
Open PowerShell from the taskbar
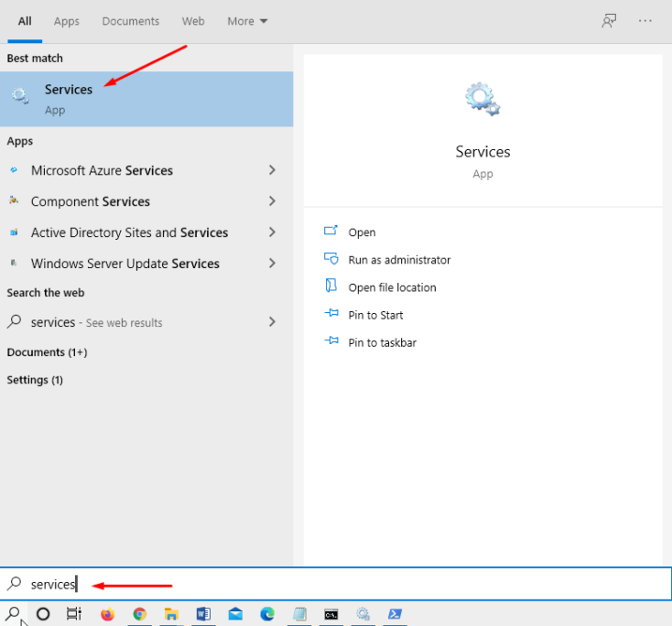coord(395,614)
